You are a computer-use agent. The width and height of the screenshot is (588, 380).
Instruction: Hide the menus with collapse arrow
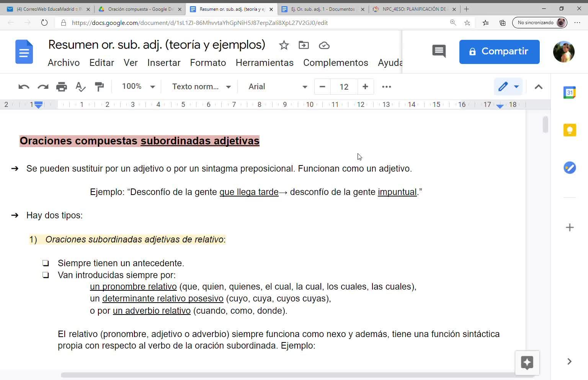[538, 87]
